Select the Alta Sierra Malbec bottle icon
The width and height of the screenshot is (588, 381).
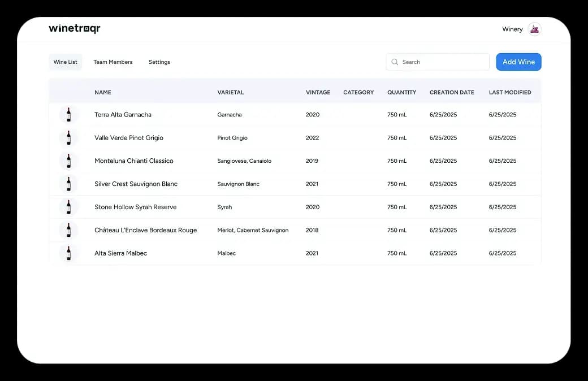click(68, 253)
